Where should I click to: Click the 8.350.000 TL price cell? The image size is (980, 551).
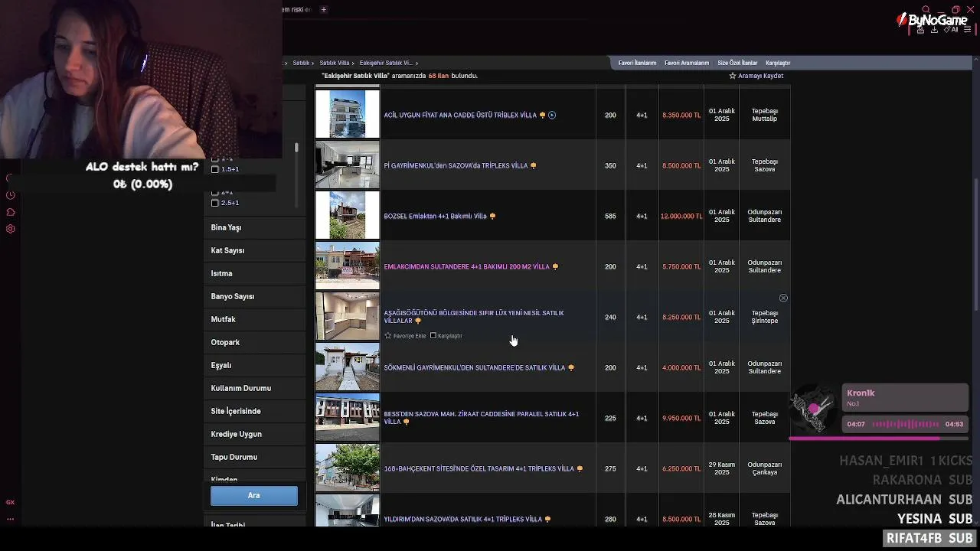click(681, 115)
